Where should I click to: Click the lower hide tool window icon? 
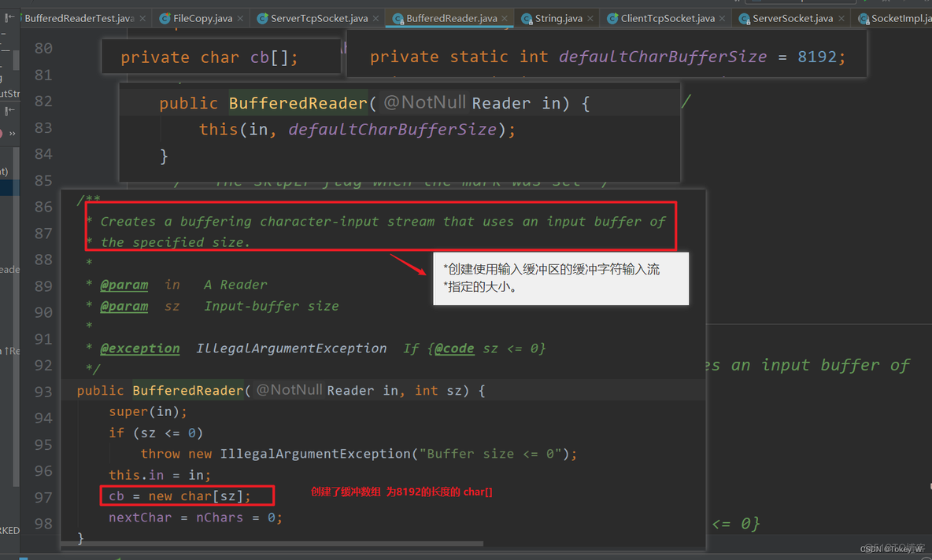(x=9, y=110)
